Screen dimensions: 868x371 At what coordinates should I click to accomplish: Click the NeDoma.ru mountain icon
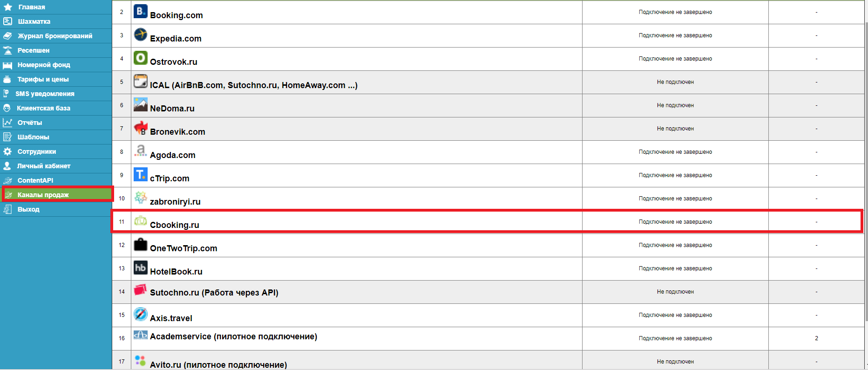(140, 104)
